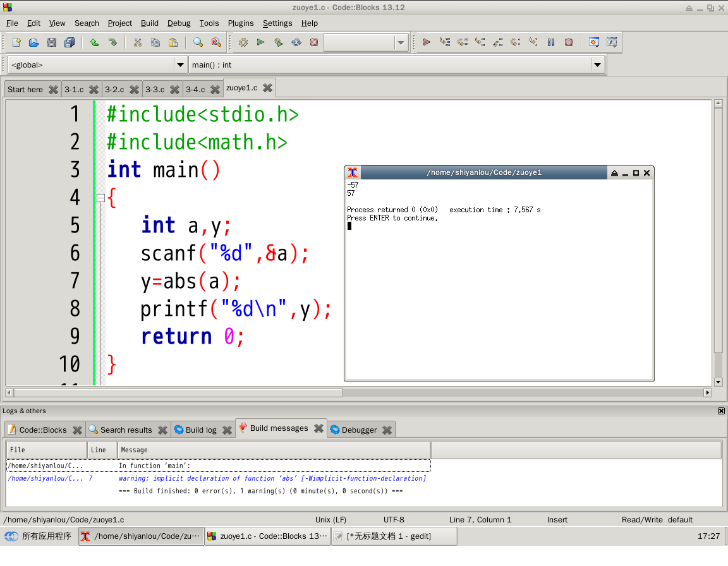Switch to the 3-2.c editor tab

(114, 90)
